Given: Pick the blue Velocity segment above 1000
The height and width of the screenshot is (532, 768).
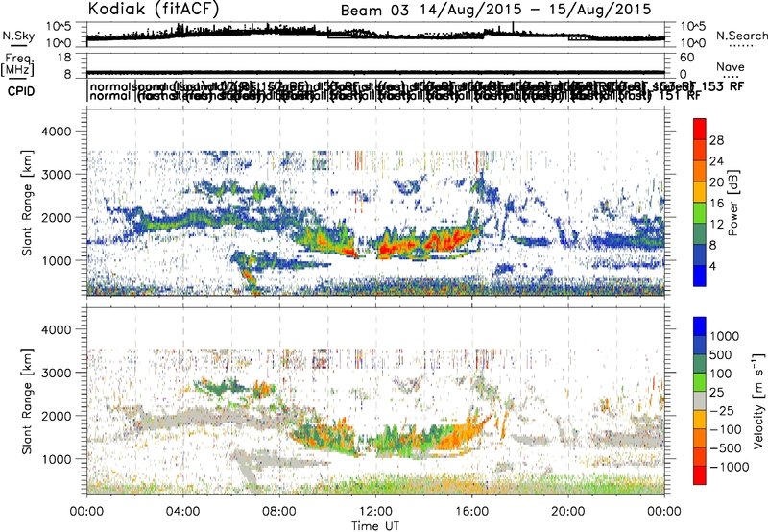Looking at the screenshot, I should pos(700,326).
